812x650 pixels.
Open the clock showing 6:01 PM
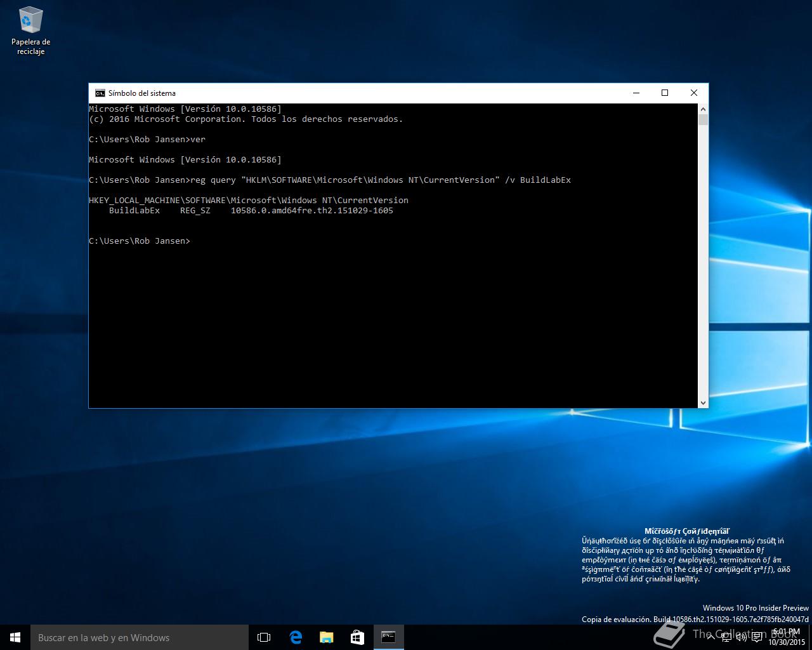tap(787, 637)
